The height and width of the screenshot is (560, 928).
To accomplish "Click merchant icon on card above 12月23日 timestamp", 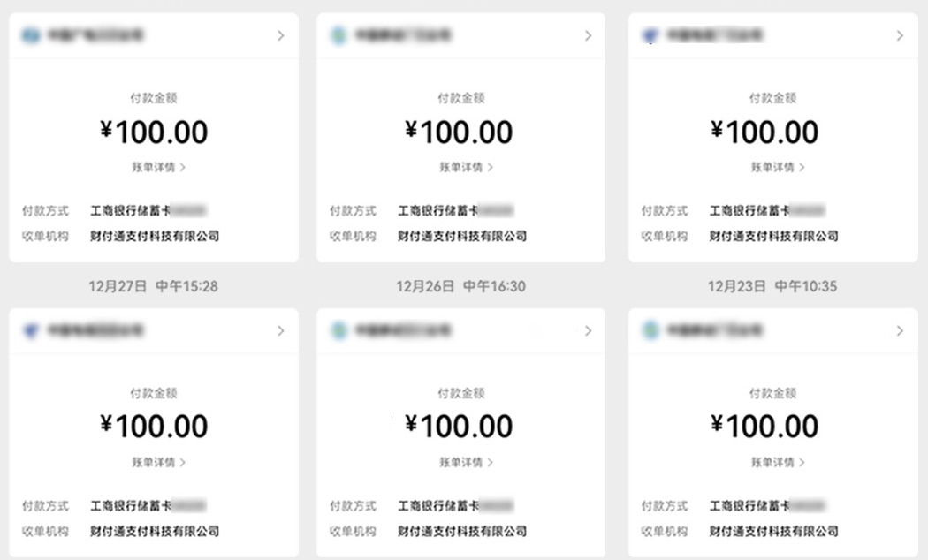I will (x=651, y=36).
